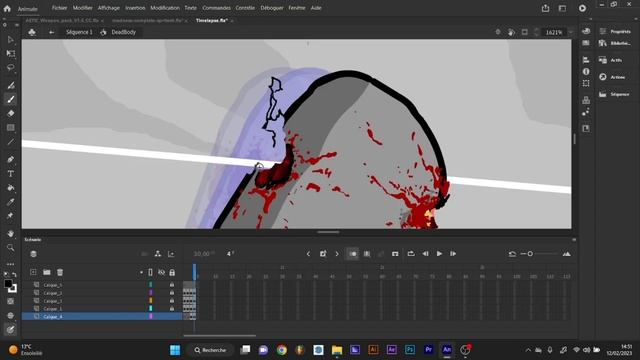This screenshot has height=360, width=640.
Task: Select the Lasso tool
Action: [11, 67]
